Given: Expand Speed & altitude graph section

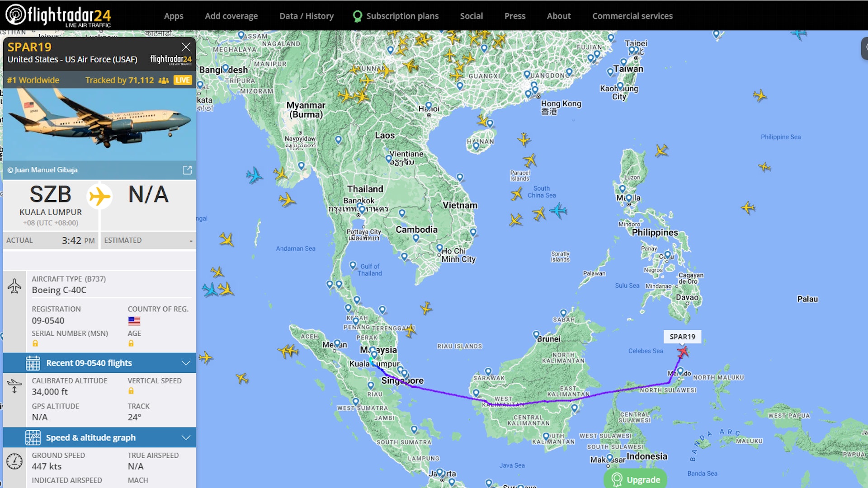Looking at the screenshot, I should point(186,437).
